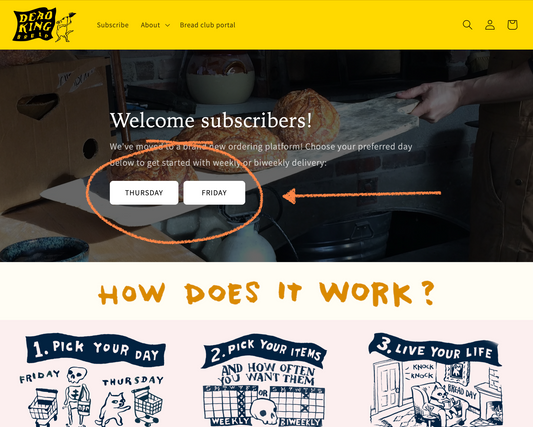Go to the Subscribe page
533x427 pixels.
tap(113, 25)
